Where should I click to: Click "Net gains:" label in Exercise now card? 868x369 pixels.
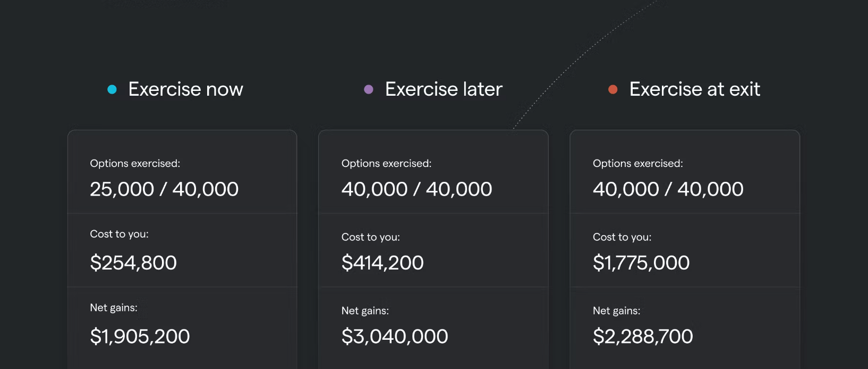coord(114,307)
